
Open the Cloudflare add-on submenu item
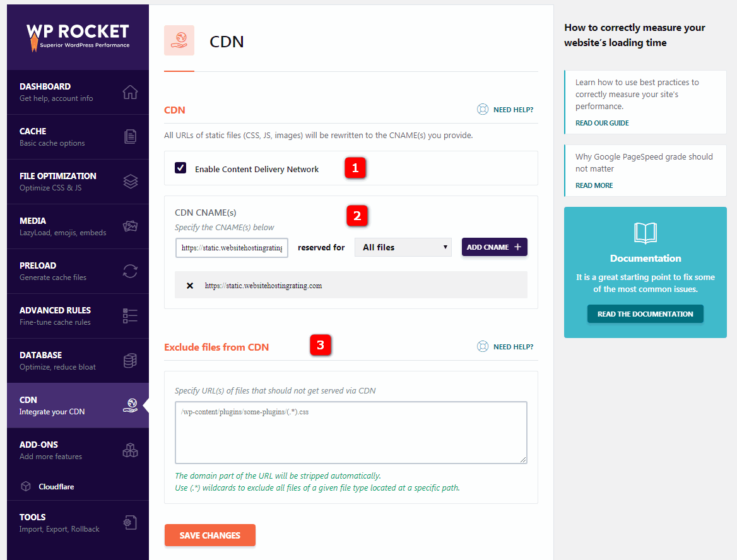pos(56,487)
